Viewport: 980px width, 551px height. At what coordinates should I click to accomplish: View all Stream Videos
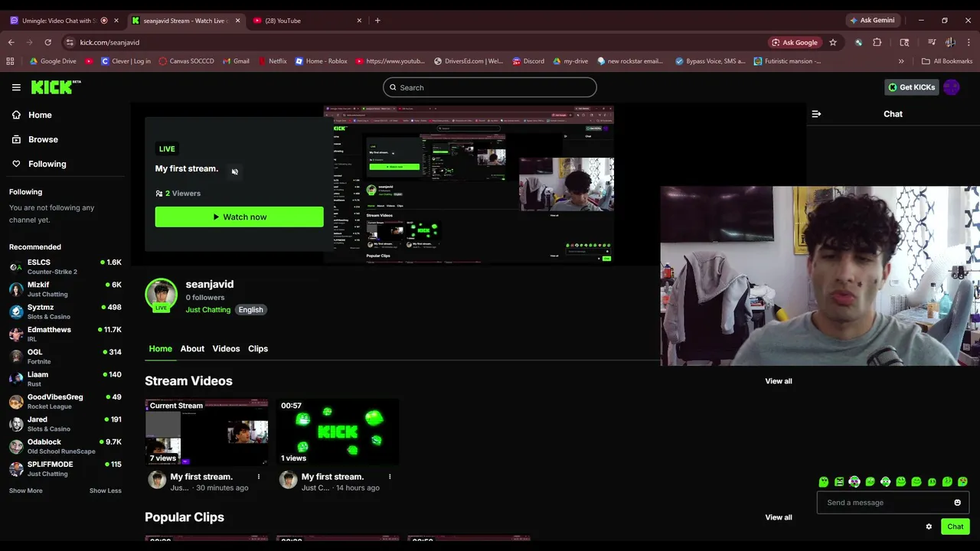tap(779, 381)
